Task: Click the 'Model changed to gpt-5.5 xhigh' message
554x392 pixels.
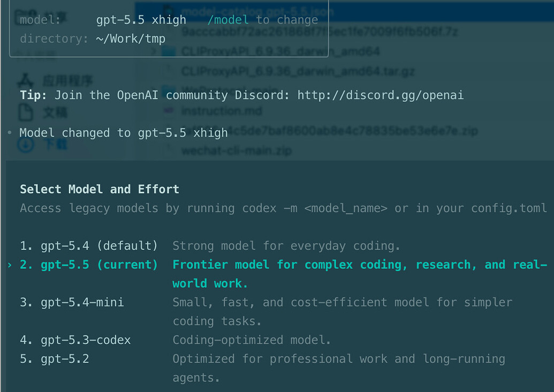Action: [x=123, y=133]
